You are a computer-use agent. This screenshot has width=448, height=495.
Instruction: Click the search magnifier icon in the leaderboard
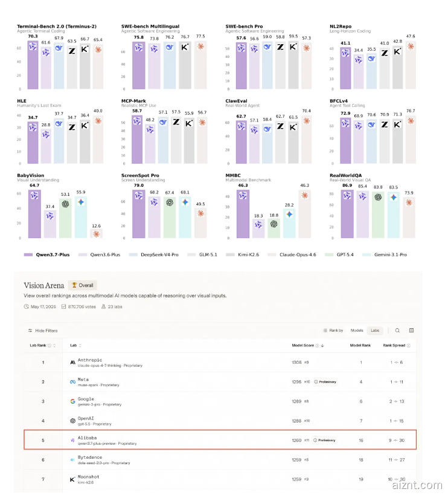397,330
